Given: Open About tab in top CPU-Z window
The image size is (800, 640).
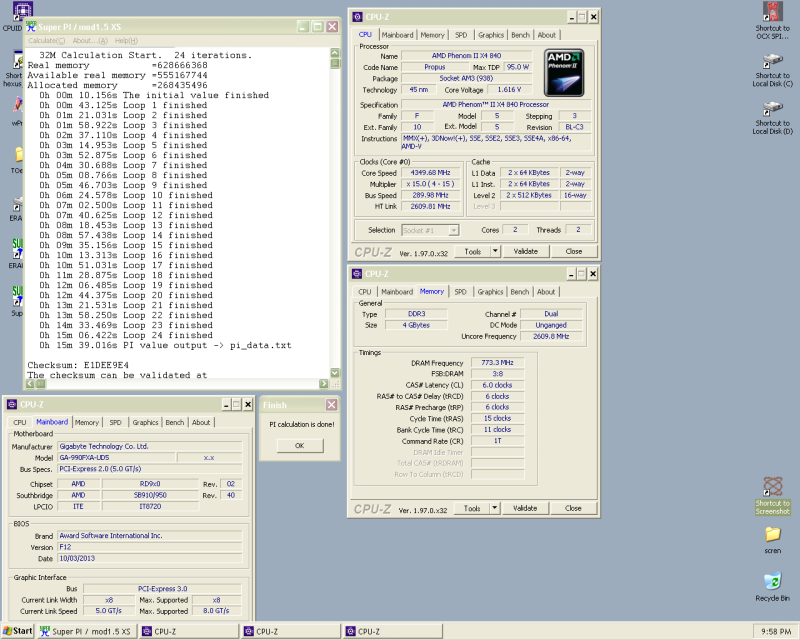Looking at the screenshot, I should coord(546,35).
